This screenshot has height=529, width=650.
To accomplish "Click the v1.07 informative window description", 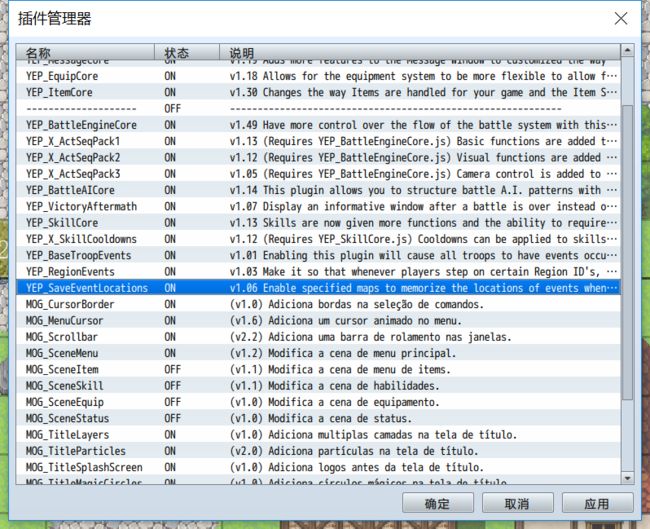I will (423, 206).
